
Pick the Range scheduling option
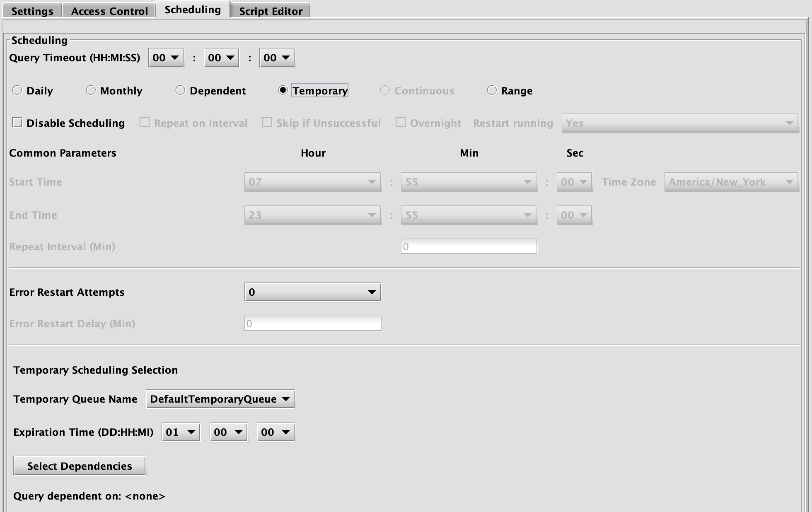pyautogui.click(x=492, y=90)
